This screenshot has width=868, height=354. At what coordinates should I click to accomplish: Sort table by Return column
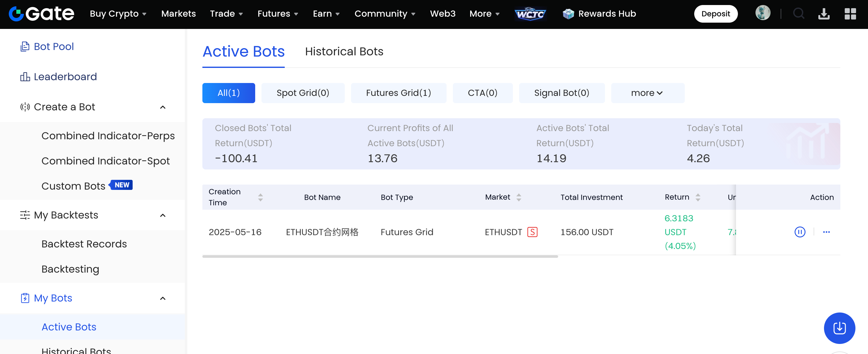[x=698, y=197]
